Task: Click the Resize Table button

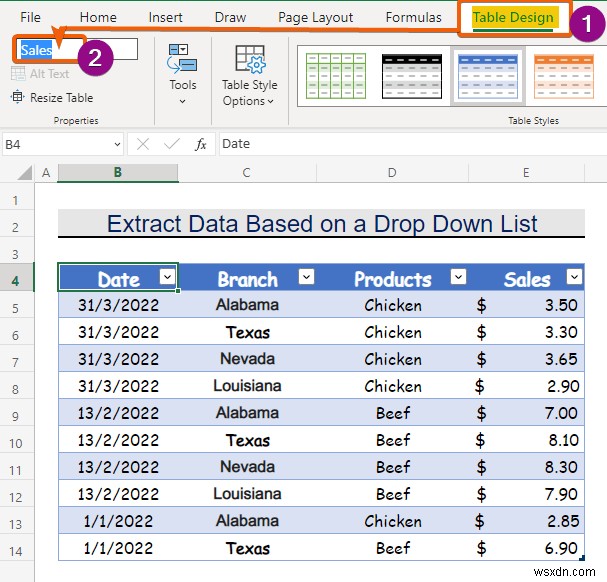Action: 52,97
